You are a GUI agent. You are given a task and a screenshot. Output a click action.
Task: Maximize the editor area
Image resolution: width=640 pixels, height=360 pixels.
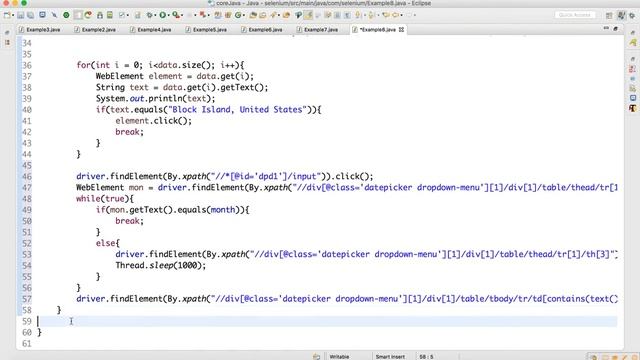click(x=616, y=29)
